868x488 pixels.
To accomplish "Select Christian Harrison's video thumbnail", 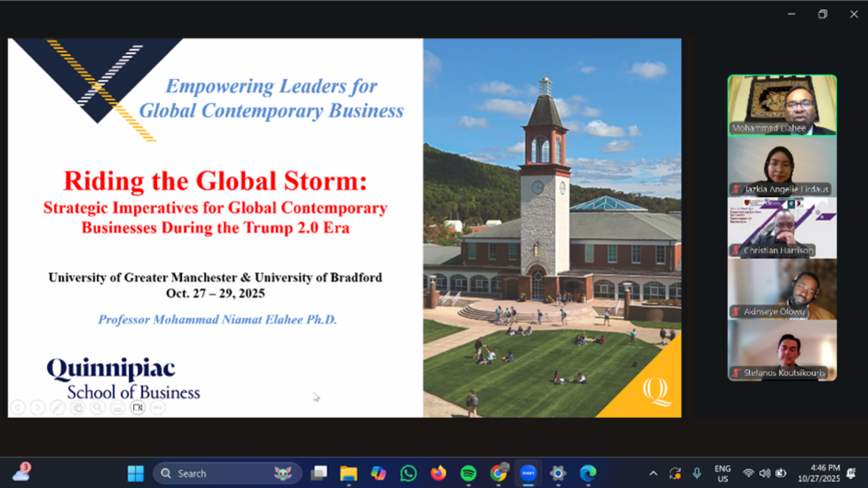I will coord(782,228).
